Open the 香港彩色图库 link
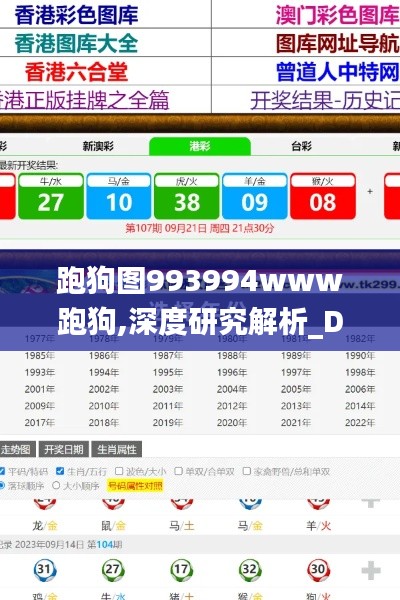 click(76, 15)
